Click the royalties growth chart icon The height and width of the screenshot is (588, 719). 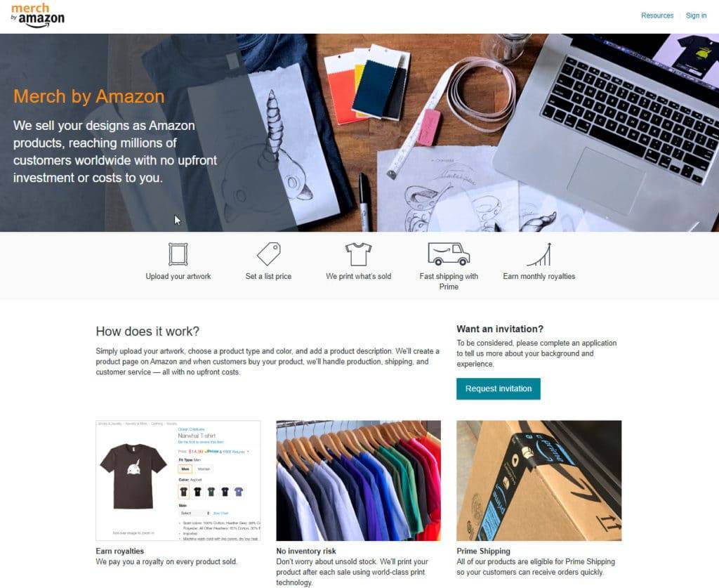click(539, 254)
